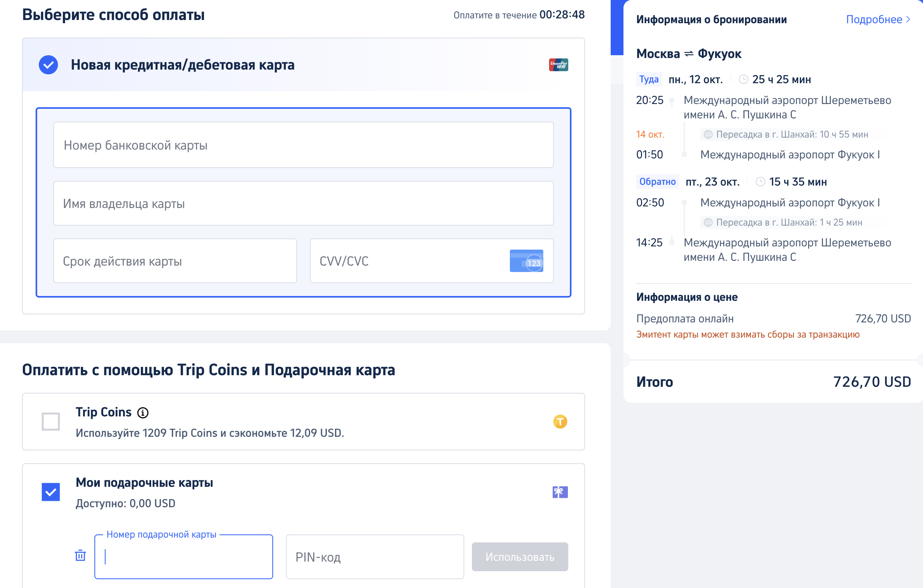Click transfer icon for 10 ч 55 мин layover
Viewport: 923px width, 588px height.
(708, 134)
